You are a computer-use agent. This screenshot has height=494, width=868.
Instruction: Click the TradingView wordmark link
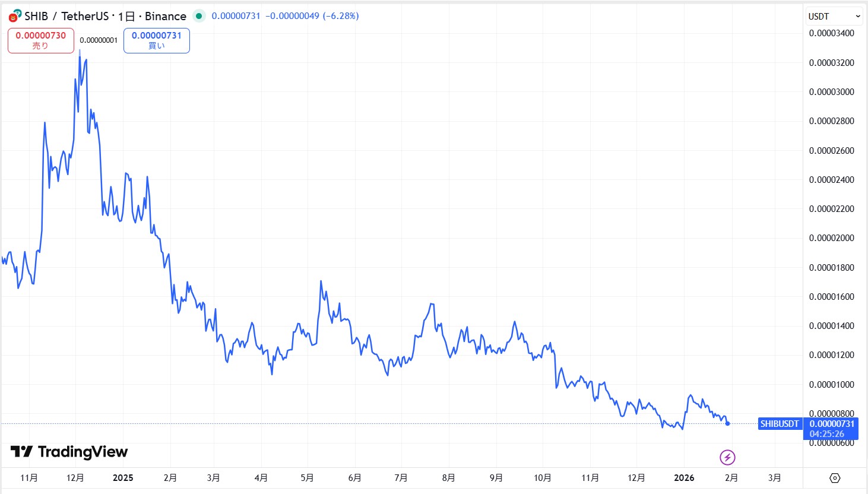click(82, 452)
